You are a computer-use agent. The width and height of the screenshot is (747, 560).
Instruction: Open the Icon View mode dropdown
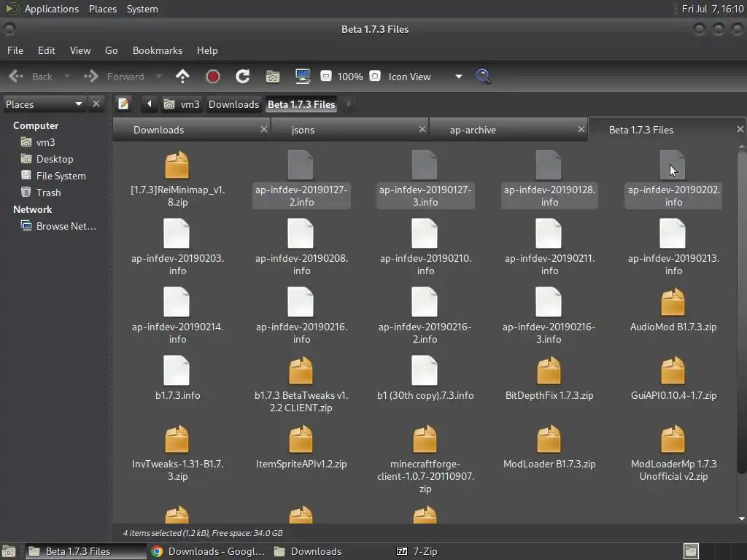tap(425, 76)
